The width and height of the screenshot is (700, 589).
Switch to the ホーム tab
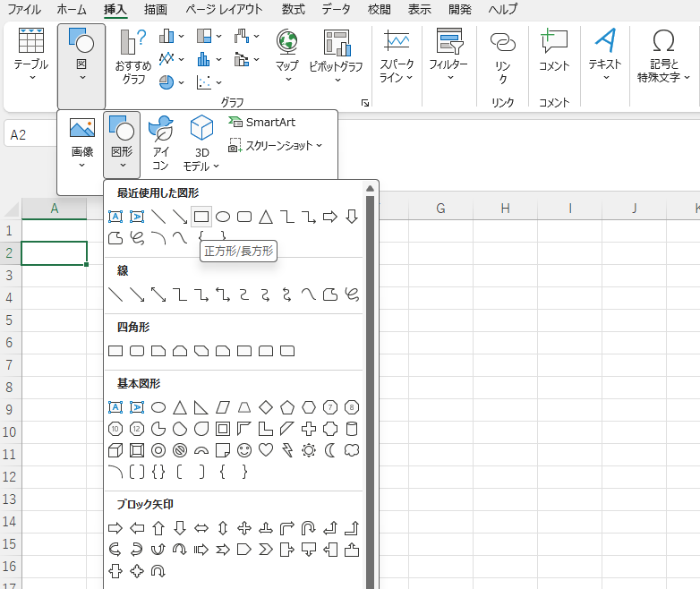[72, 9]
